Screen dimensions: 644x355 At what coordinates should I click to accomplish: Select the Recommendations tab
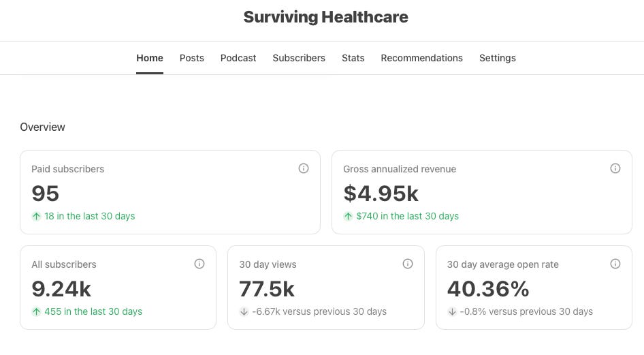tap(422, 58)
